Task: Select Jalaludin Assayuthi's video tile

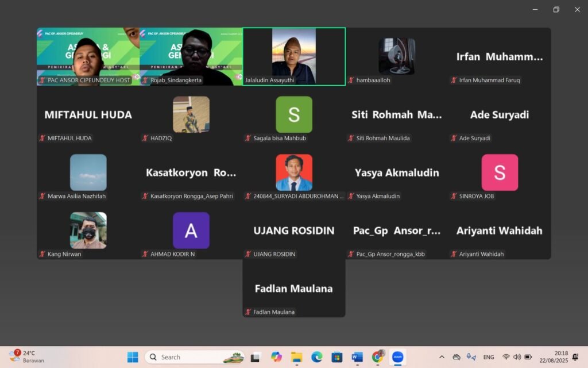Action: [x=294, y=56]
